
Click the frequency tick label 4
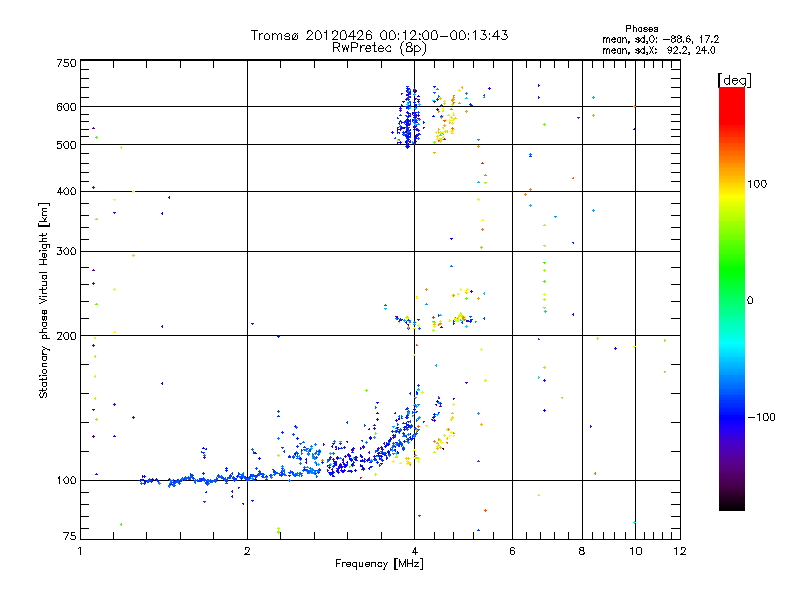tap(414, 551)
